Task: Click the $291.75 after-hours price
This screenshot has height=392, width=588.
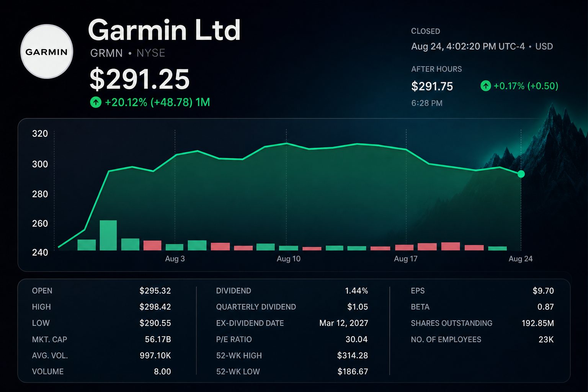Action: 432,86
